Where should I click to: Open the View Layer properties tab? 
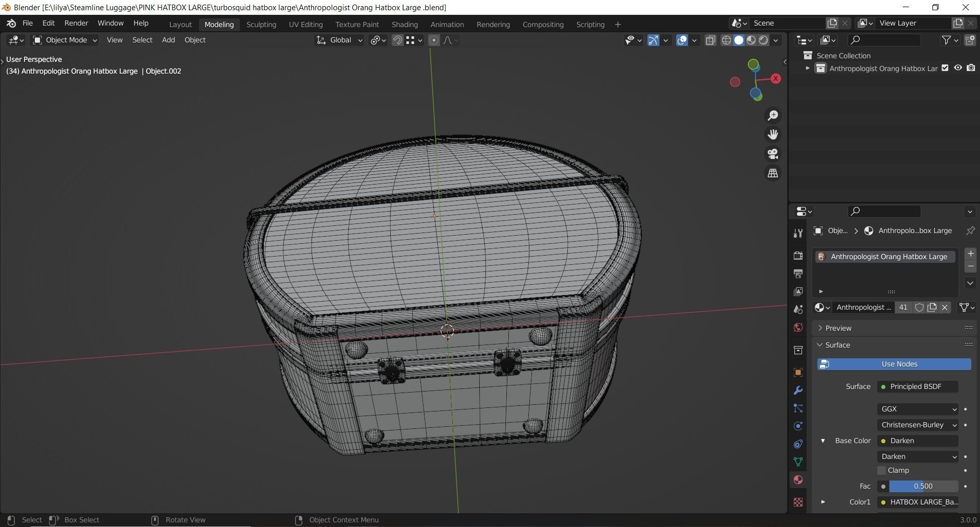(x=798, y=291)
